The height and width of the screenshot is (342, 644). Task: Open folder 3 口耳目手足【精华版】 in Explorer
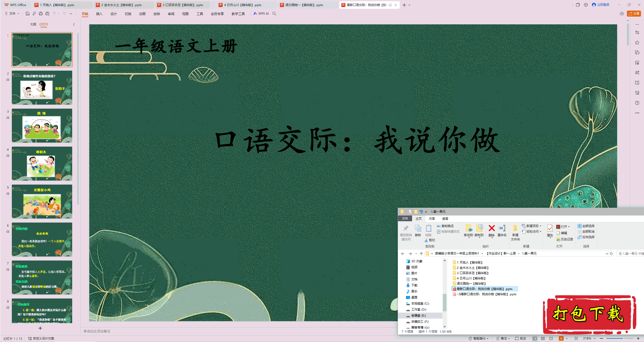click(x=470, y=273)
